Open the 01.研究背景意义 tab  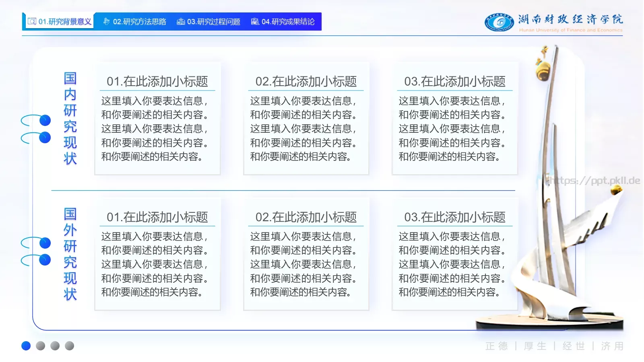(x=59, y=21)
